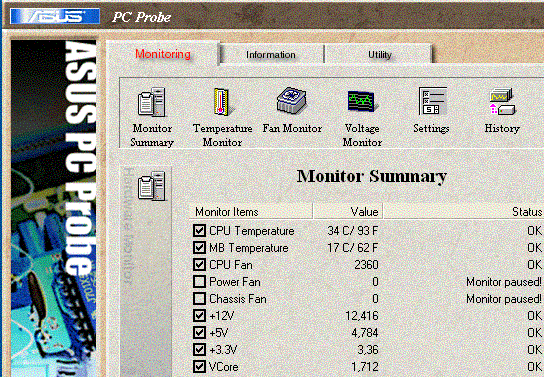
Task: Open the Fan Monitor icon
Action: [x=292, y=101]
